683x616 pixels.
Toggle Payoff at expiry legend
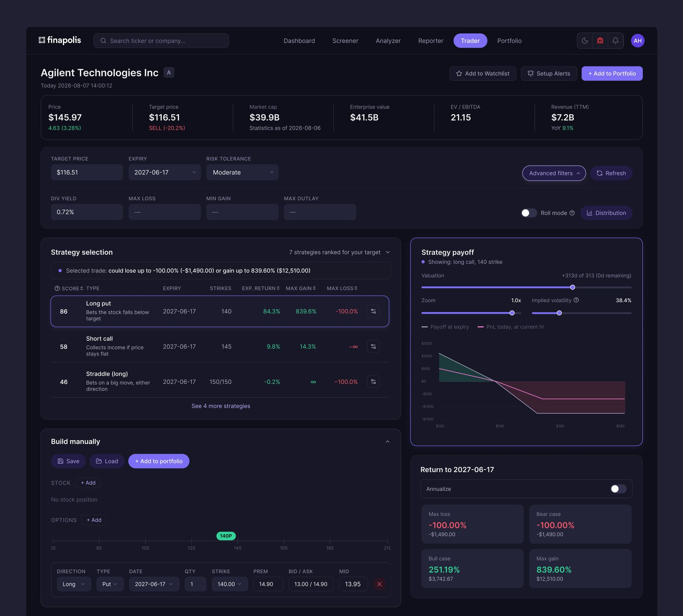(x=445, y=327)
